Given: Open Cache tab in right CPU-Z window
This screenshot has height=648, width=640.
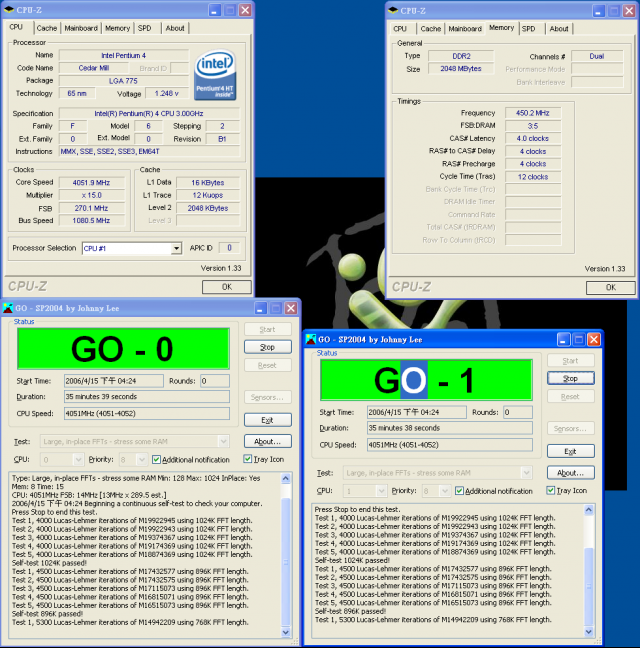Looking at the screenshot, I should (431, 29).
